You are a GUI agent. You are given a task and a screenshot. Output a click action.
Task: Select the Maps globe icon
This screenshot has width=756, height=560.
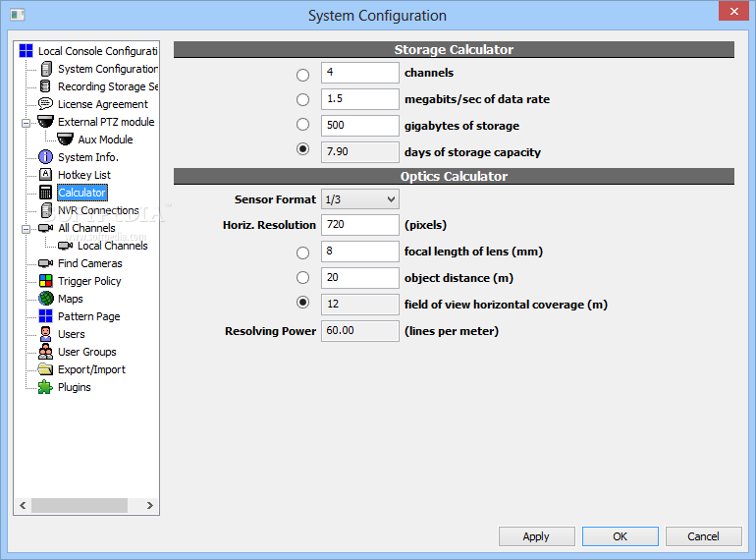click(x=46, y=299)
